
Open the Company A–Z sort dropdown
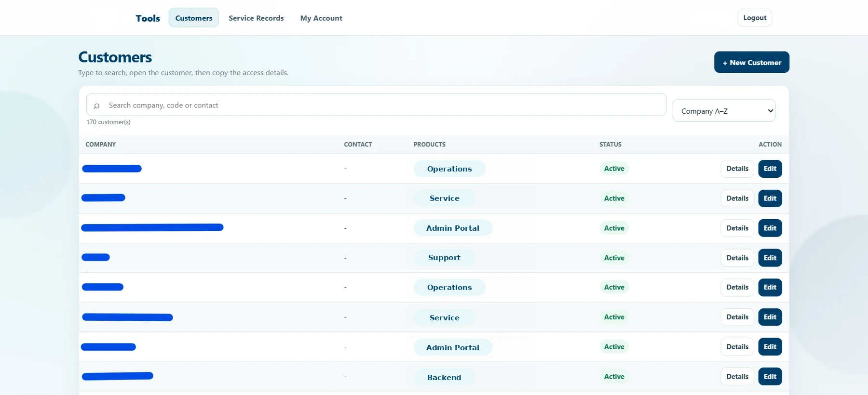click(724, 110)
